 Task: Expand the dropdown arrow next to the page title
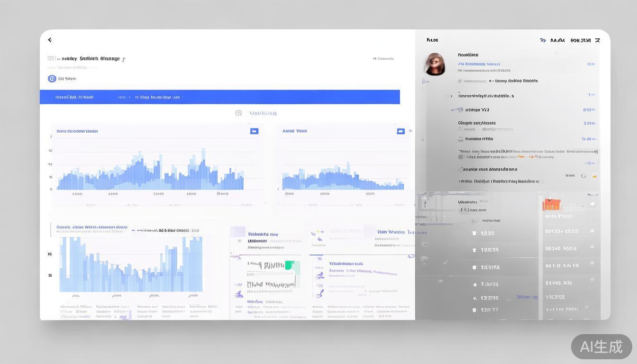[124, 59]
